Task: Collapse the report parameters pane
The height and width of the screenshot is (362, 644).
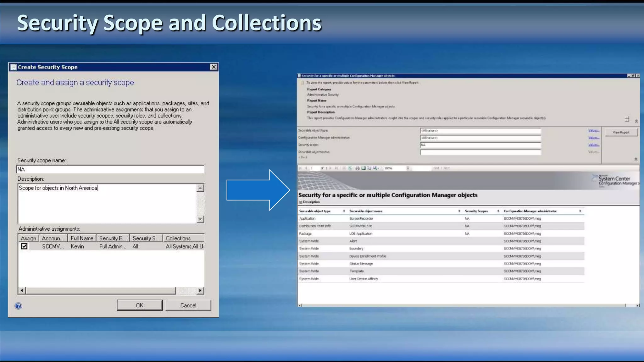Action: click(636, 159)
